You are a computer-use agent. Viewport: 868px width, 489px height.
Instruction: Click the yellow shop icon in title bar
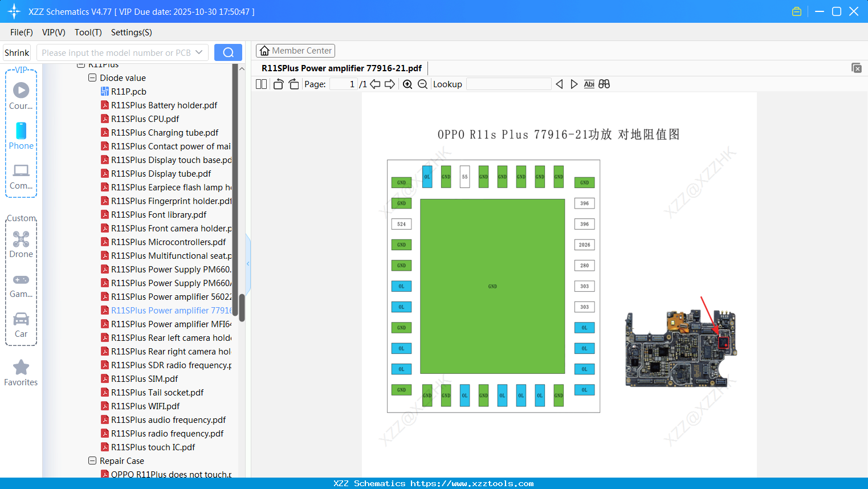point(797,11)
